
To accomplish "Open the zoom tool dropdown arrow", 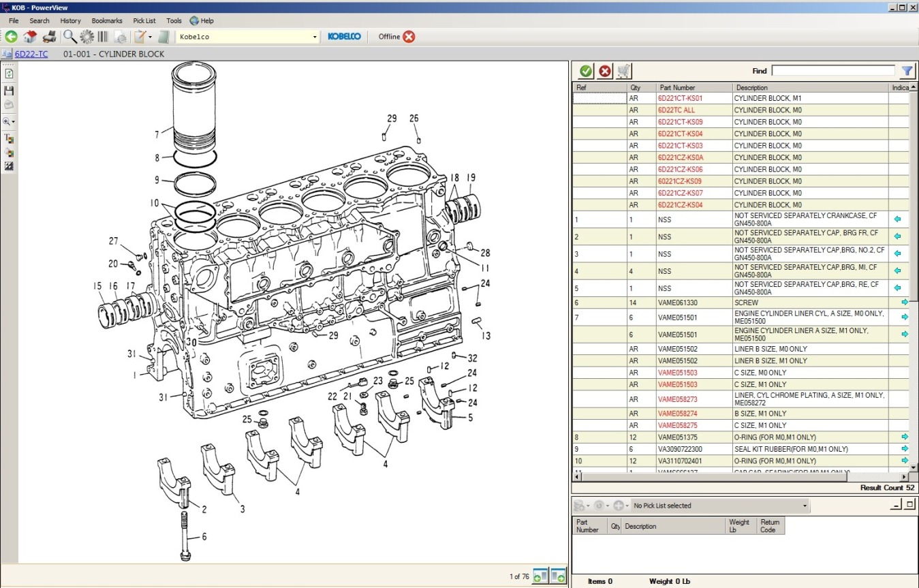I will (x=14, y=122).
